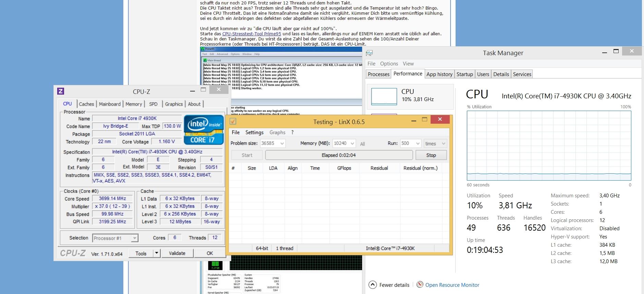Click the 64-bit status bar entry in LinX
Image resolution: width=644 pixels, height=294 pixels.
point(262,248)
